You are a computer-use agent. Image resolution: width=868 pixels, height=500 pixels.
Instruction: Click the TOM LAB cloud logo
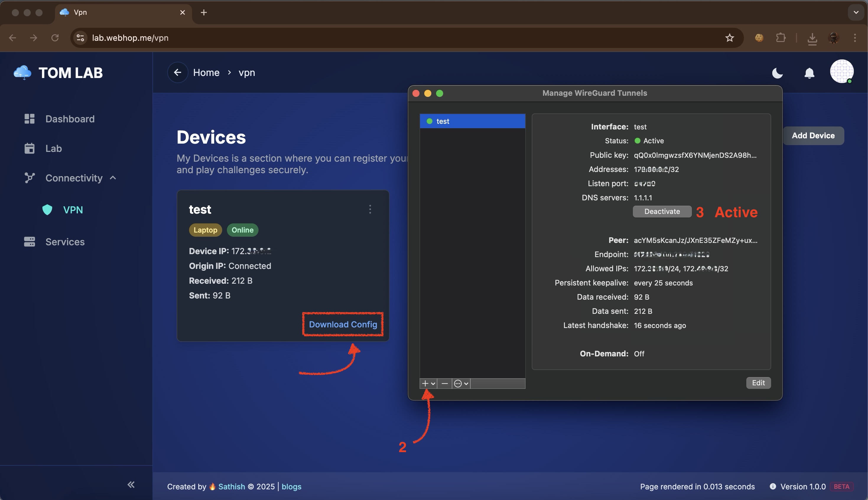22,72
